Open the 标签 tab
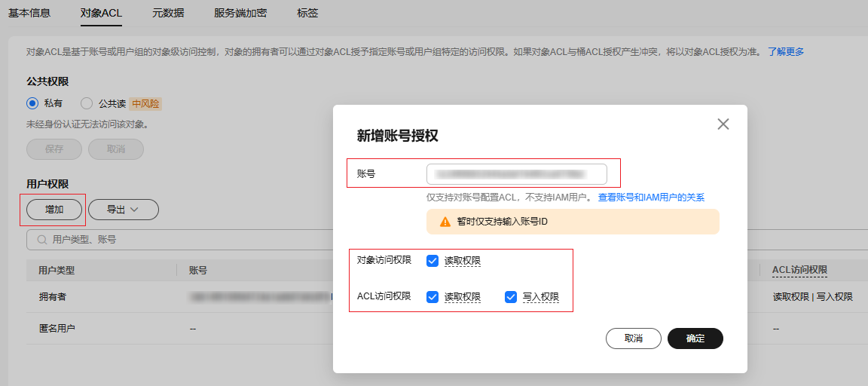The width and height of the screenshot is (868, 386). (307, 13)
